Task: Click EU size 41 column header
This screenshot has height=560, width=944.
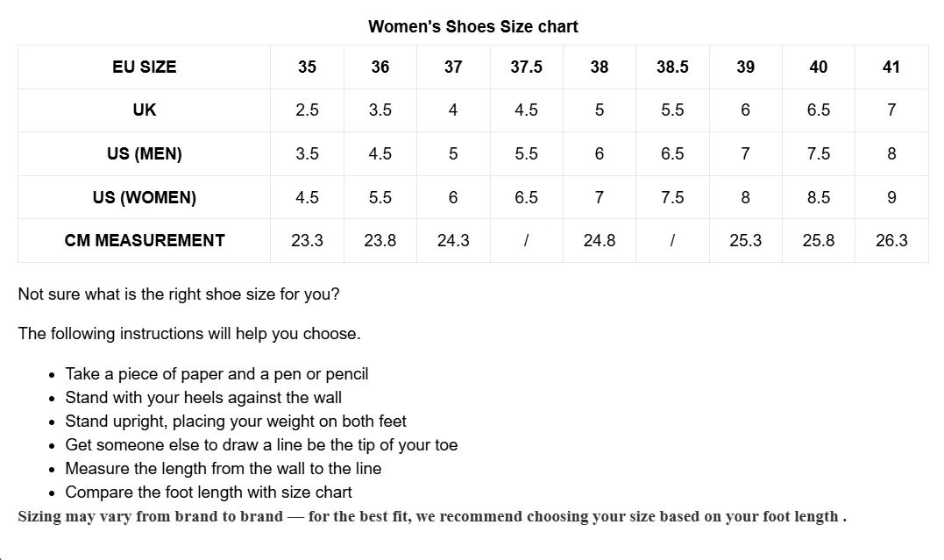Action: pyautogui.click(x=891, y=67)
